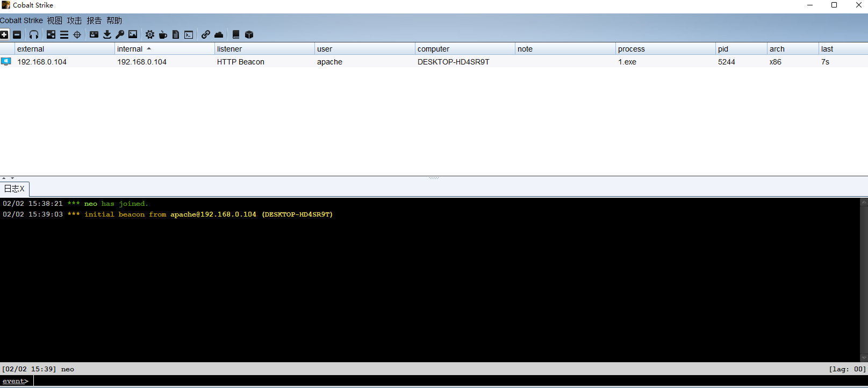
Task: Open downloaded files arrow icon
Action: pos(107,34)
